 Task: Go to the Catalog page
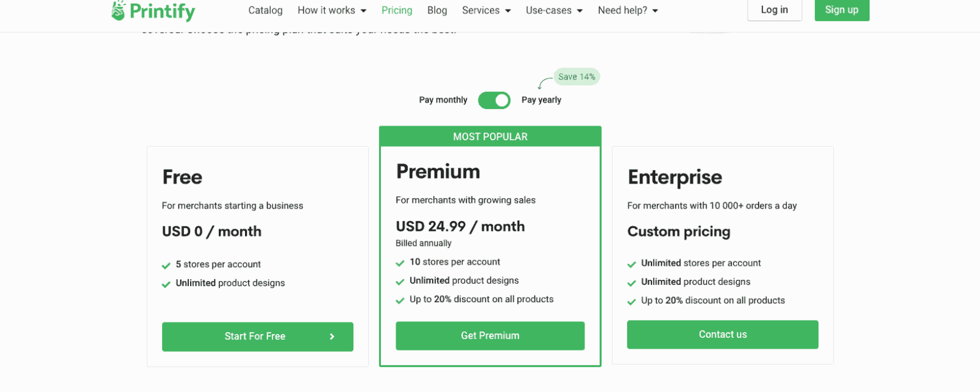point(265,10)
